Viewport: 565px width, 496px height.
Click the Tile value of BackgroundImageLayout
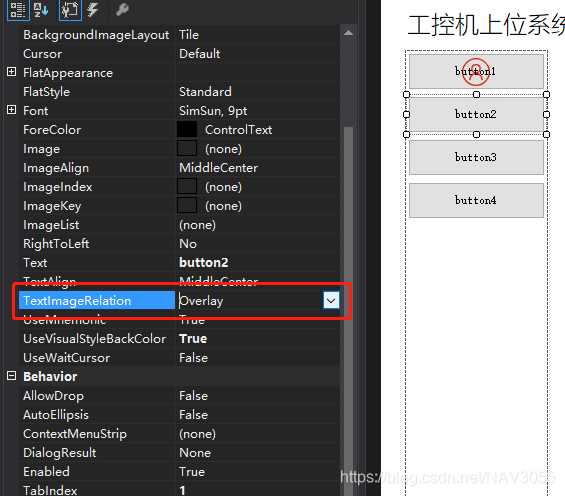coord(189,35)
